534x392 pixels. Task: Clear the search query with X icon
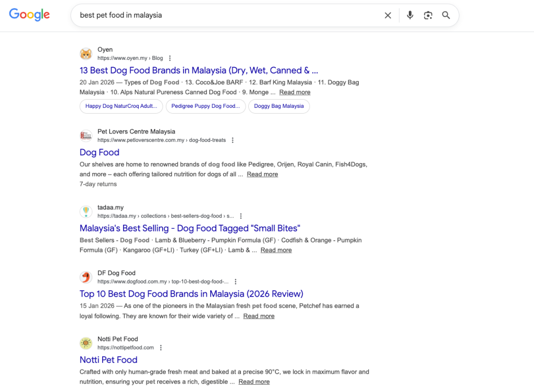[388, 16]
